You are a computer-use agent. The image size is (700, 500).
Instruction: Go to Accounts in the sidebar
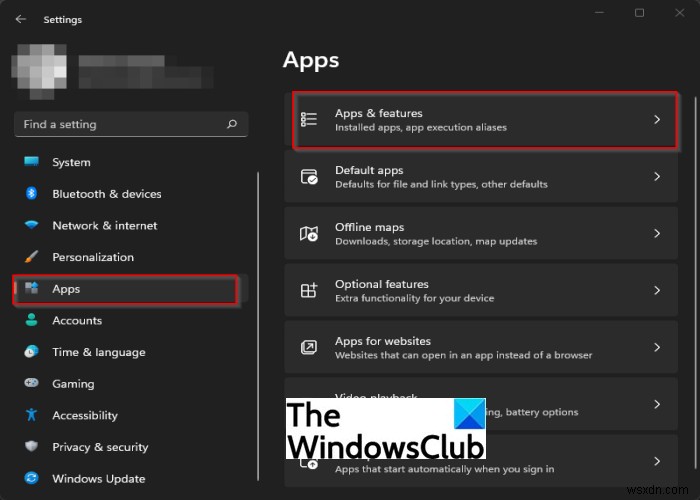coord(77,321)
